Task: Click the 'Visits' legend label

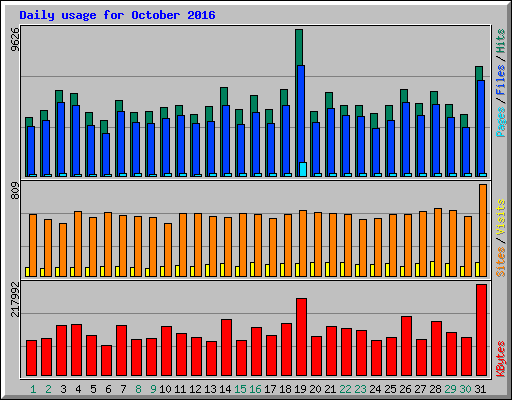Action: click(x=501, y=217)
